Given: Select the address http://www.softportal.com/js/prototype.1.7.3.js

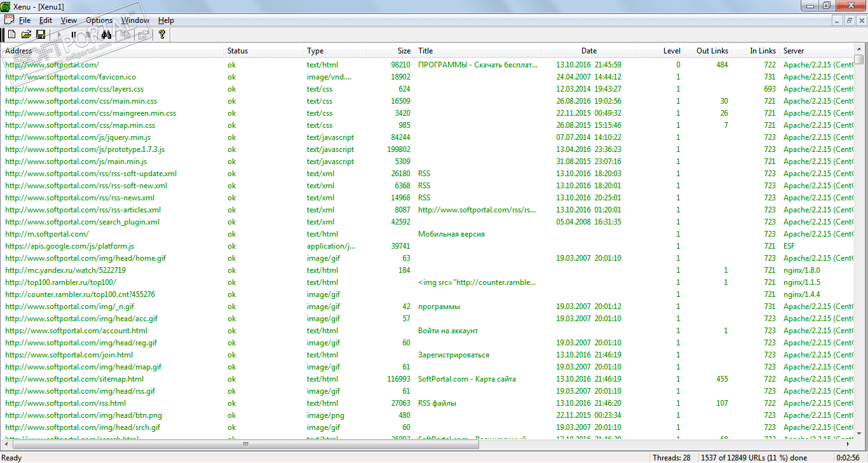Looking at the screenshot, I should pyautogui.click(x=85, y=149).
